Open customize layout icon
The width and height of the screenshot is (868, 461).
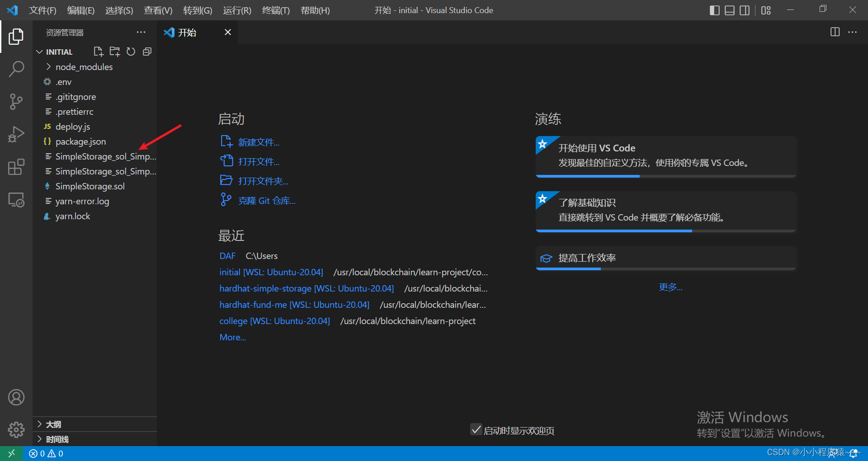pyautogui.click(x=766, y=10)
